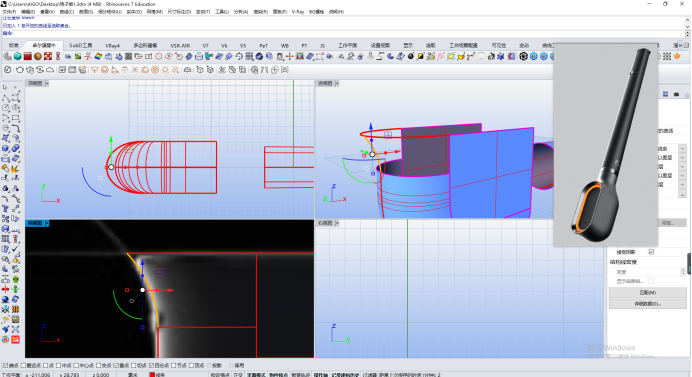Enable the 中心点 Center osnap checkbox
This screenshot has height=377, width=692.
pos(76,366)
